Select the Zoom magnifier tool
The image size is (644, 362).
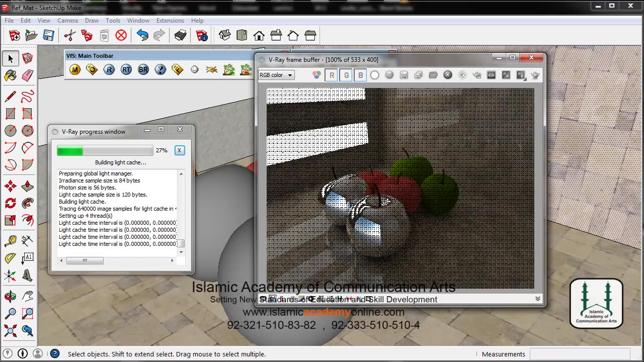point(11,314)
